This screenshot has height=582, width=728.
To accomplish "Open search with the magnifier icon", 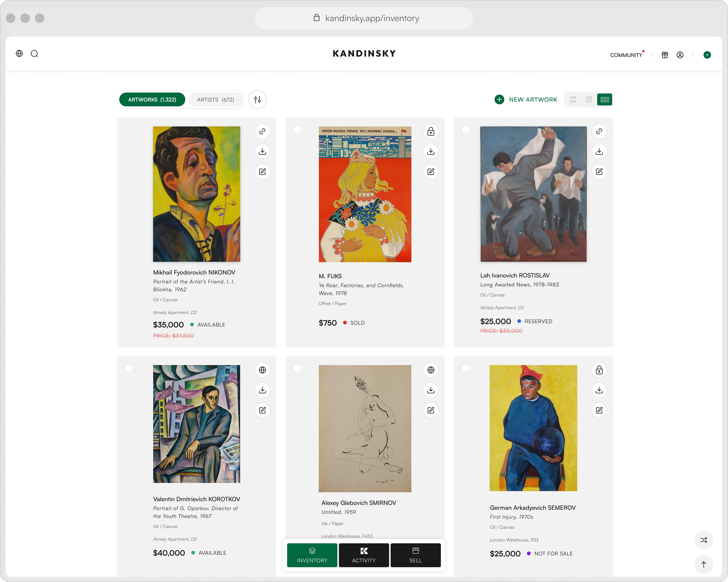I will pos(34,54).
